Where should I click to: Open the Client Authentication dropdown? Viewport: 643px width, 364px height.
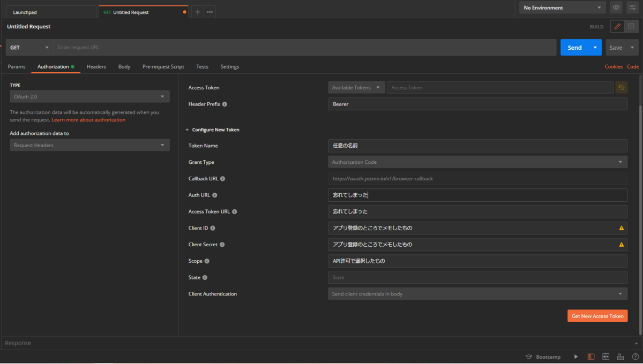(x=477, y=294)
